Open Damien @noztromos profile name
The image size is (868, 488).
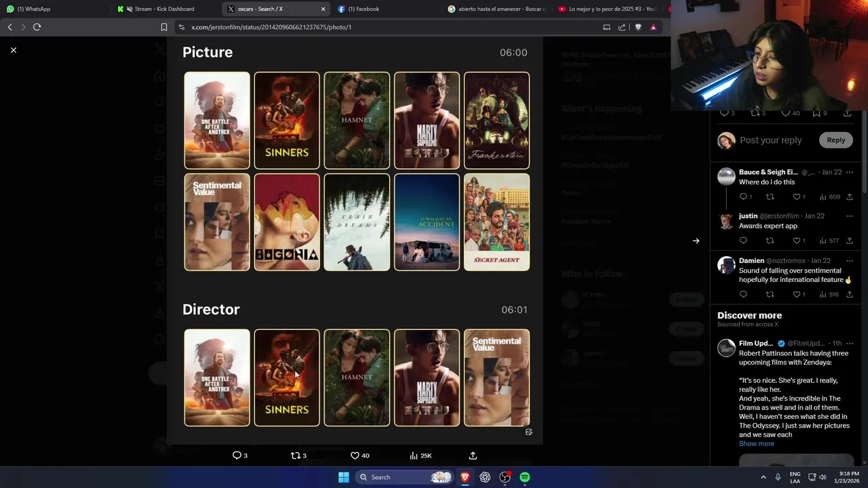click(x=751, y=261)
